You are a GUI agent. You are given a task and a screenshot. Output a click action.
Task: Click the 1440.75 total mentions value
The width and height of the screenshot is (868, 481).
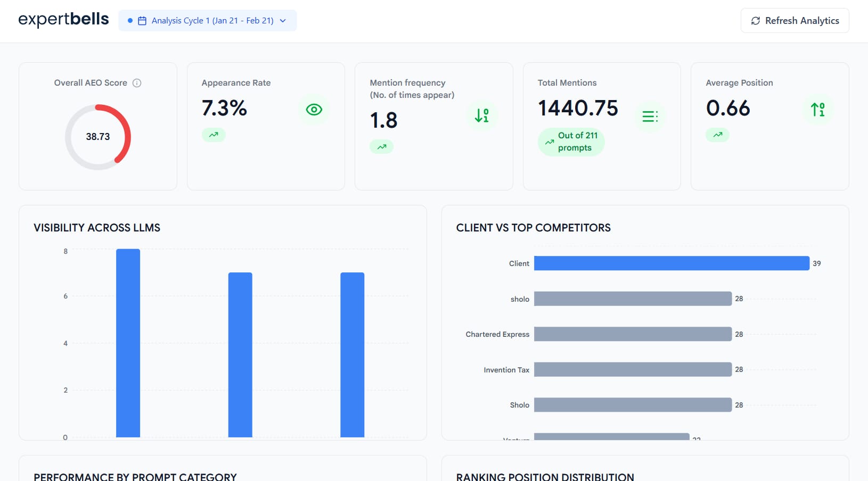tap(578, 108)
